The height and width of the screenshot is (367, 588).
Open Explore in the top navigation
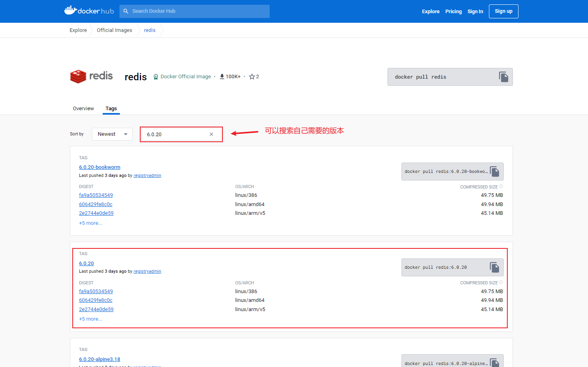[x=431, y=12]
